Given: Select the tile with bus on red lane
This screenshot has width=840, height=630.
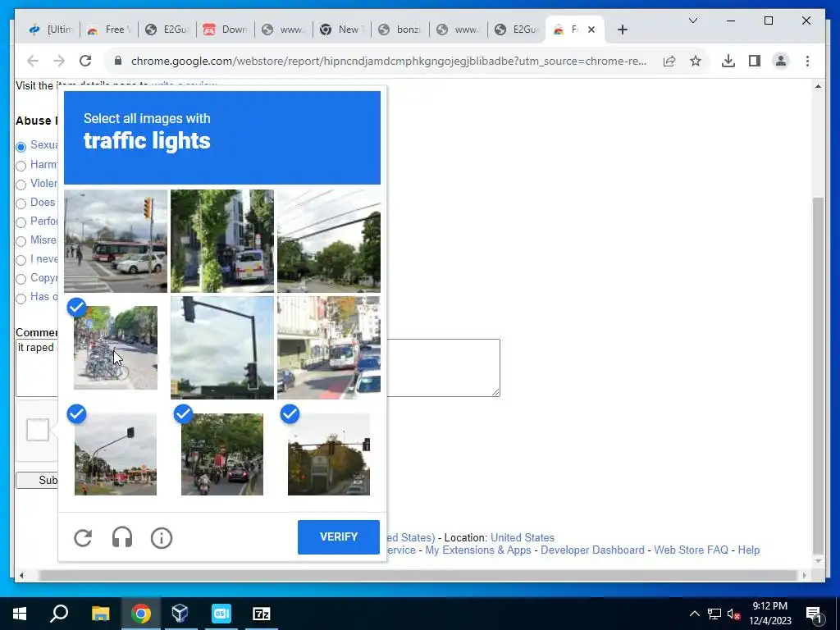Looking at the screenshot, I should [x=329, y=348].
